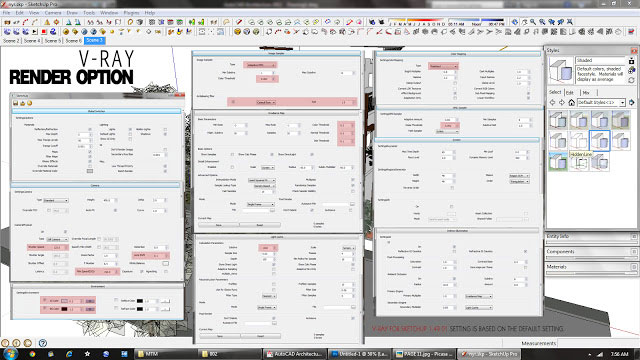This screenshot has height=360, width=640.
Task: Click the shadow month-of-year slider
Action: [x=416, y=20]
